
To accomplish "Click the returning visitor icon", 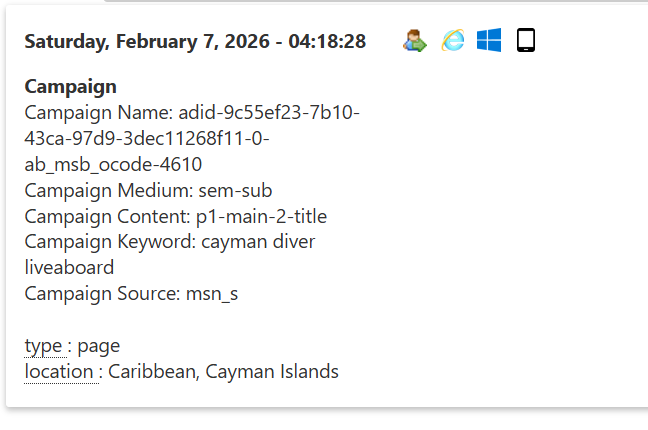I will [x=415, y=41].
